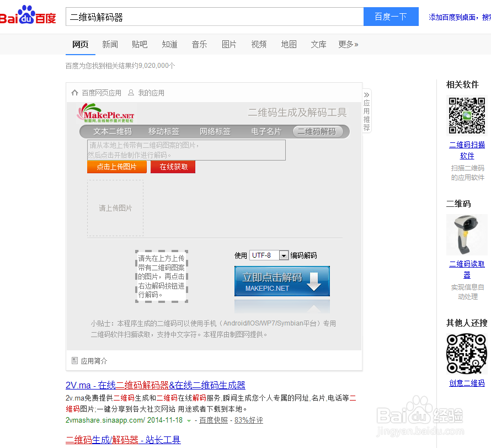The height and width of the screenshot is (448, 491).
Task: Click the dashed decode result box
Action: (x=162, y=276)
